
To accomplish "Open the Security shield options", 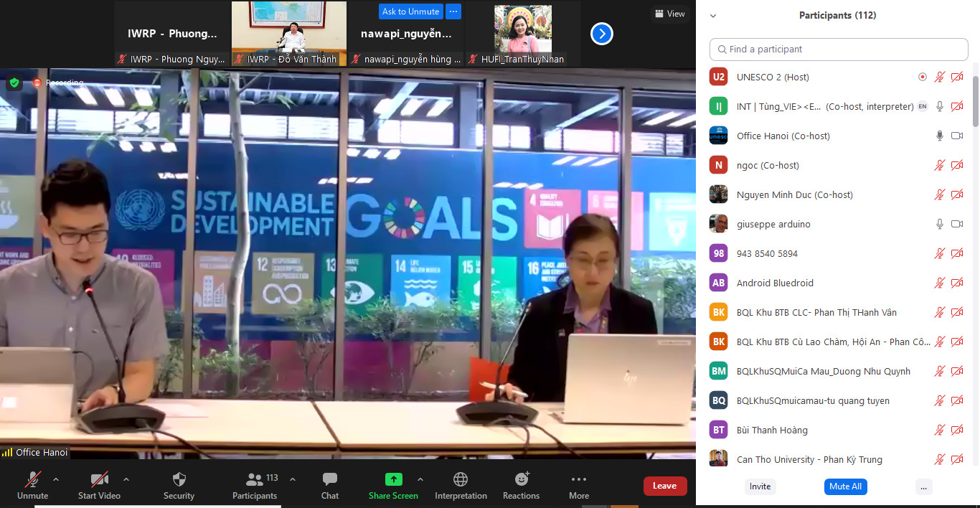I will (x=179, y=485).
